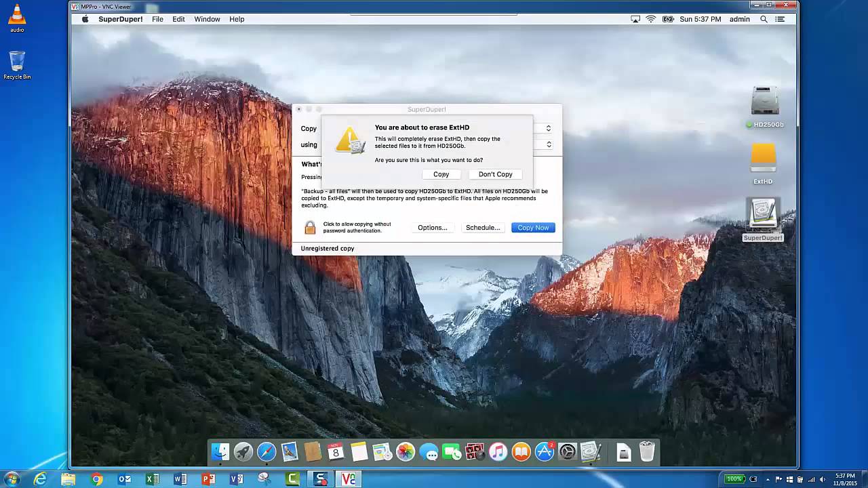
Task: Open iTunes in the Dock
Action: click(x=498, y=451)
